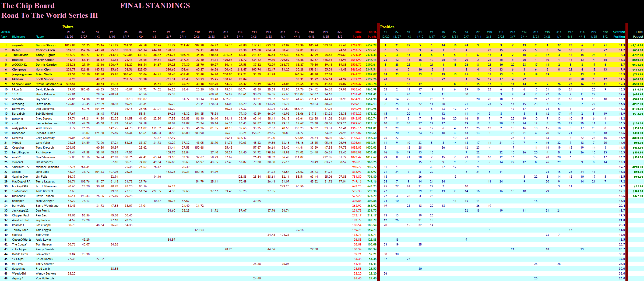
Task: Select nickname cell 'wallygattor'
Action: [20, 128]
